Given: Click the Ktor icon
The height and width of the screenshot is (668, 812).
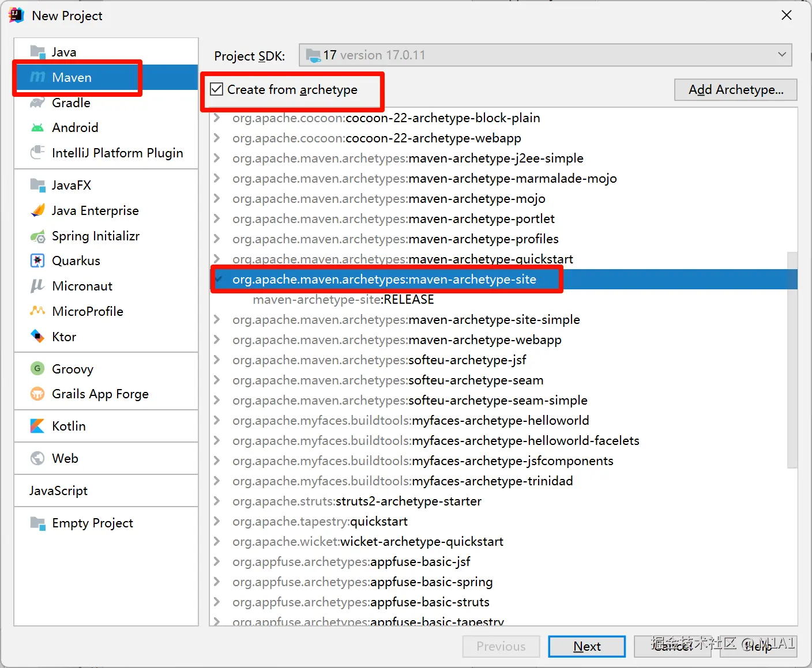Looking at the screenshot, I should tap(37, 337).
